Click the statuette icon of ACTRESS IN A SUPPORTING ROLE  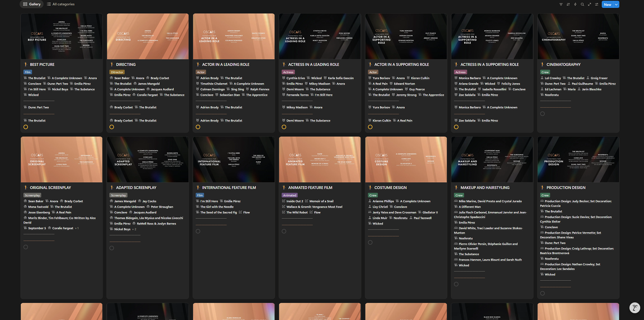[456, 64]
